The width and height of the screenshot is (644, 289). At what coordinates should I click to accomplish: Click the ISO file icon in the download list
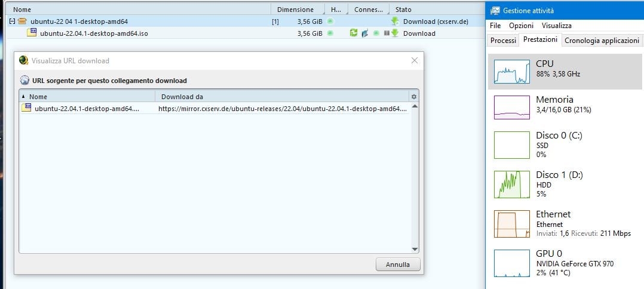[32, 33]
